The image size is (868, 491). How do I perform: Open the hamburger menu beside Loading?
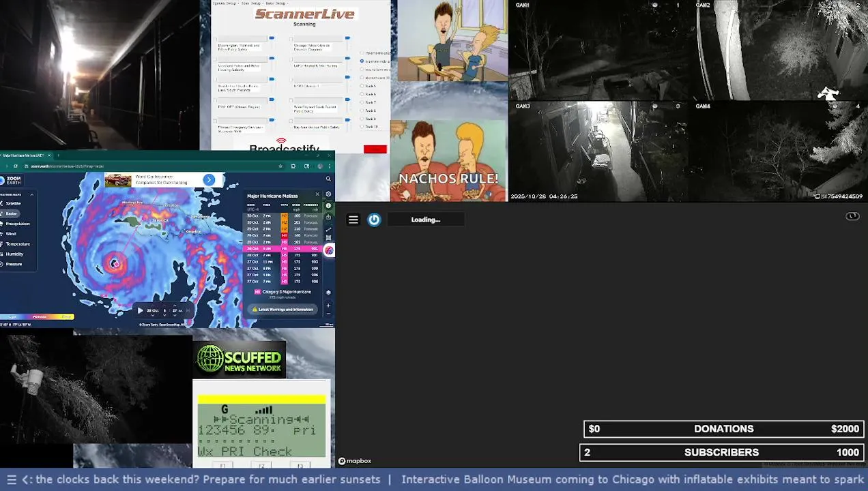pos(353,220)
